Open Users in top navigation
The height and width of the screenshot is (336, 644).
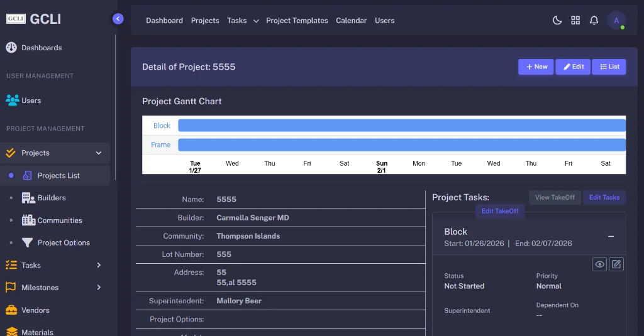pyautogui.click(x=384, y=21)
